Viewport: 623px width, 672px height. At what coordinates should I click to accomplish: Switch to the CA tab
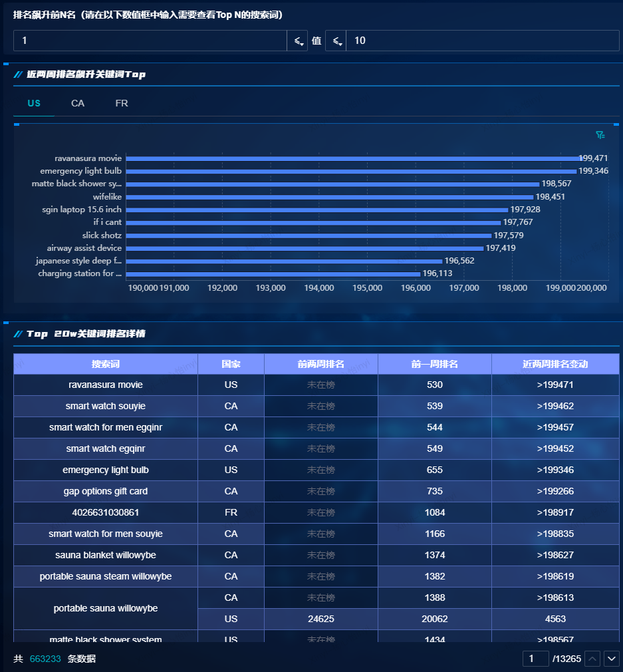(x=78, y=103)
